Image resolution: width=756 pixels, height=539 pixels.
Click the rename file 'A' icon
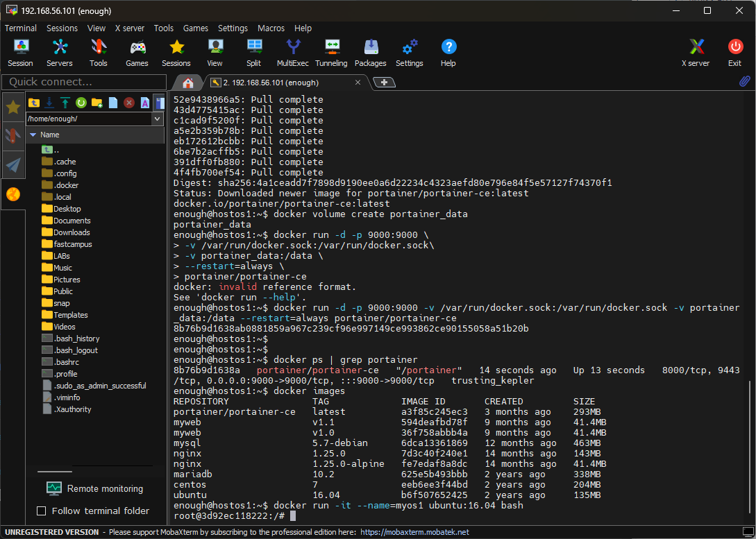(x=144, y=102)
